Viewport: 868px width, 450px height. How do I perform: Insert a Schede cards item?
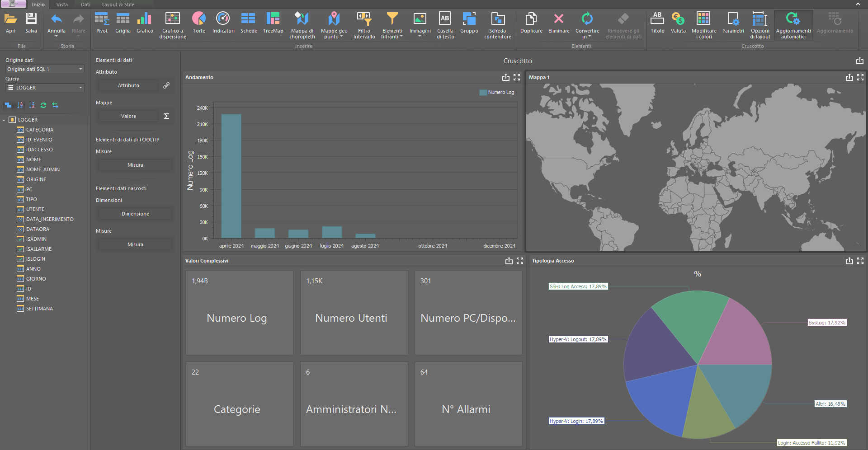249,23
